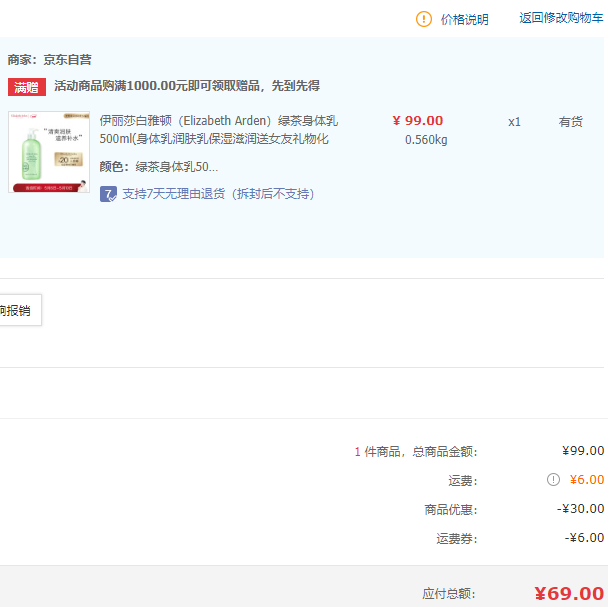Image resolution: width=608 pixels, height=607 pixels.
Task: Click the 7-day return badge icon
Action: [108, 194]
